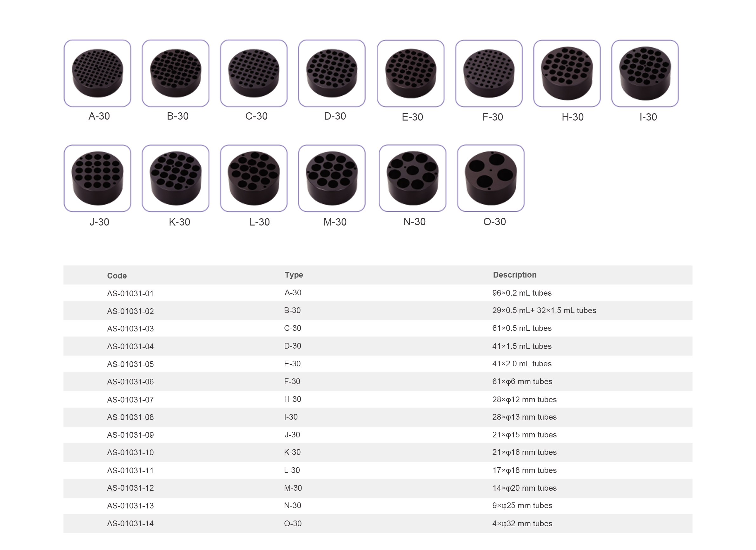
Task: Select code AS-01031-05 in the table
Action: pyautogui.click(x=130, y=364)
